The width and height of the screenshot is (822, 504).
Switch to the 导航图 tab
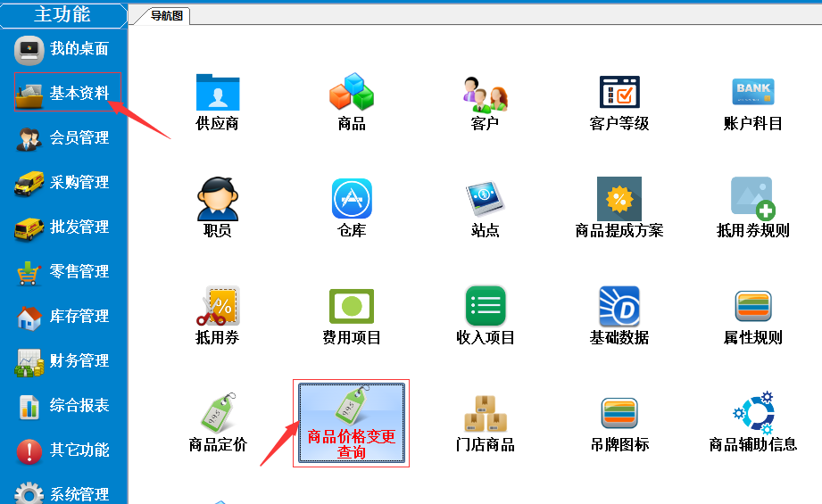click(167, 16)
